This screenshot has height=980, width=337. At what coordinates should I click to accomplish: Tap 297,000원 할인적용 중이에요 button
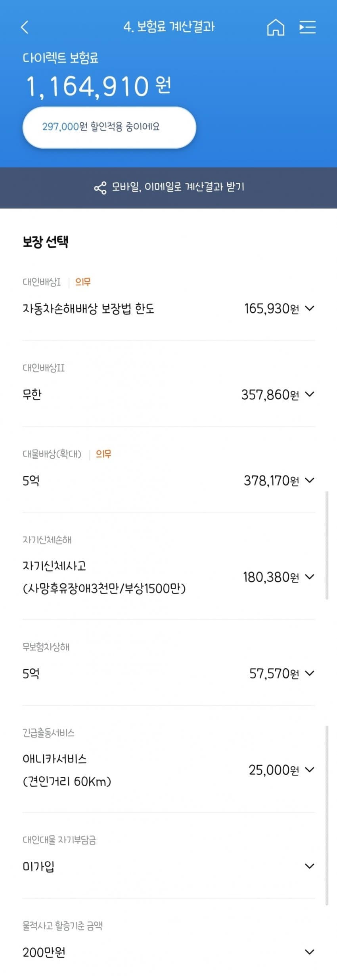pyautogui.click(x=109, y=127)
